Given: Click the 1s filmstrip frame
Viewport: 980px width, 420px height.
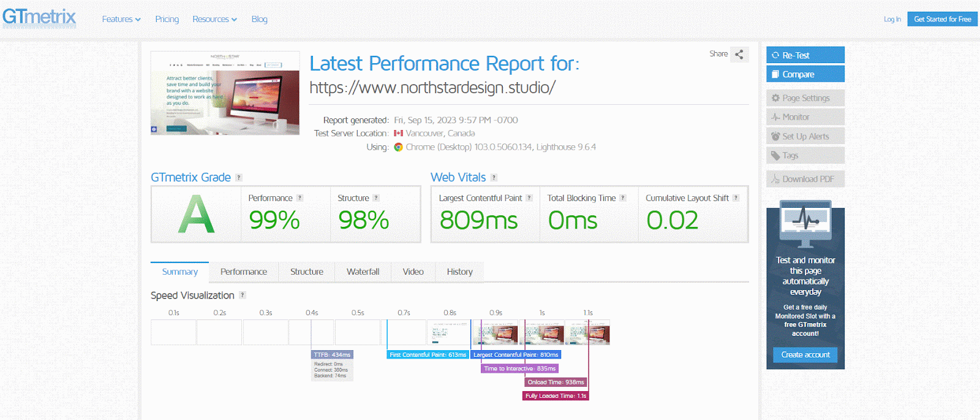Looking at the screenshot, I should (541, 332).
